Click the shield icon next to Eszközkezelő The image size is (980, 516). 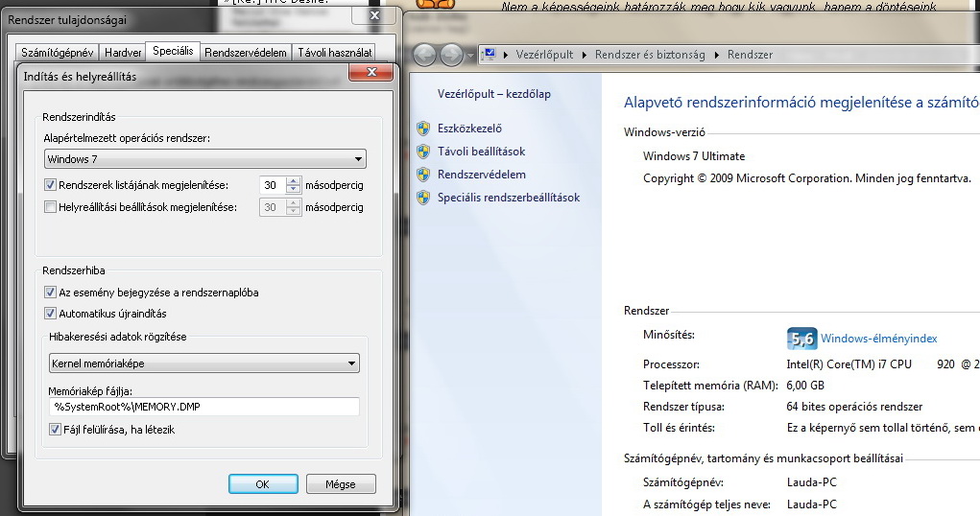423,129
